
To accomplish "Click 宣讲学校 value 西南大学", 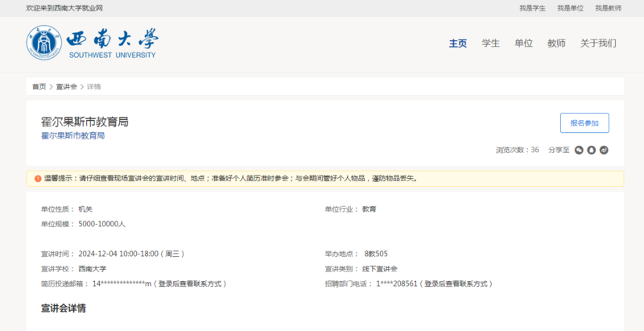I will pyautogui.click(x=93, y=269).
